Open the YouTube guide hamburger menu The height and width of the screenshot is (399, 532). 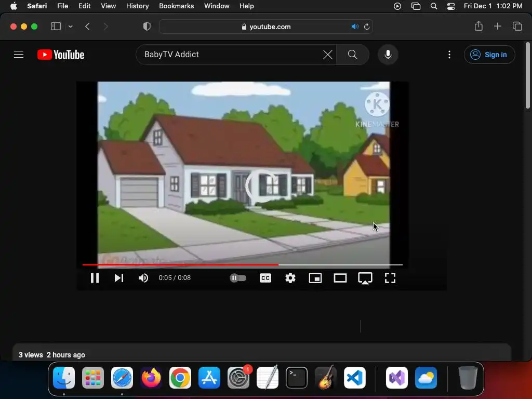tap(19, 54)
